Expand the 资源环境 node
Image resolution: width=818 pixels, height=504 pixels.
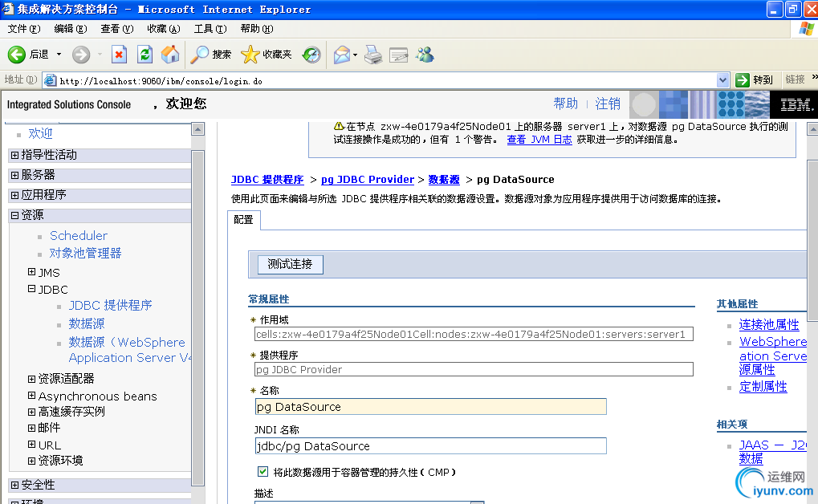(32, 461)
